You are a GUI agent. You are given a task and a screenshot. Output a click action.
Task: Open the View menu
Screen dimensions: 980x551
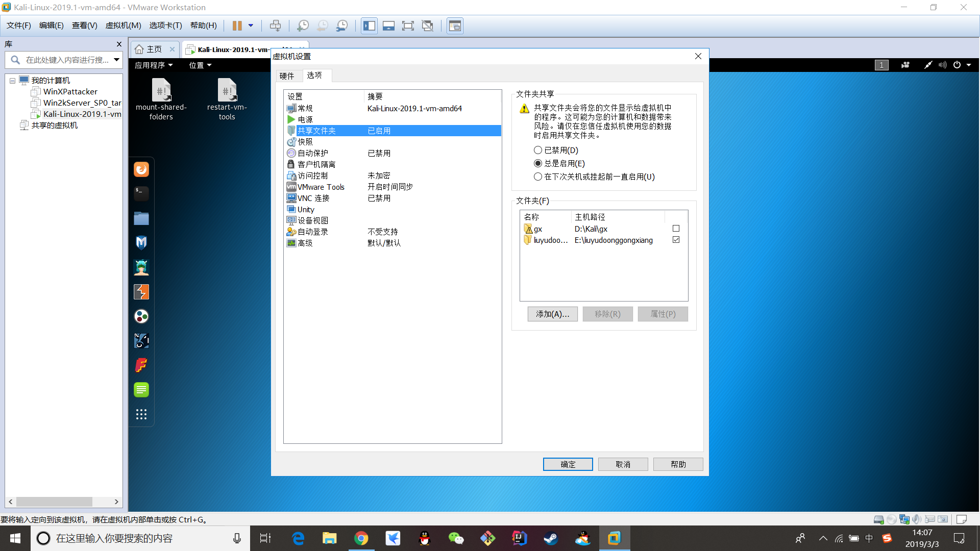tap(85, 26)
